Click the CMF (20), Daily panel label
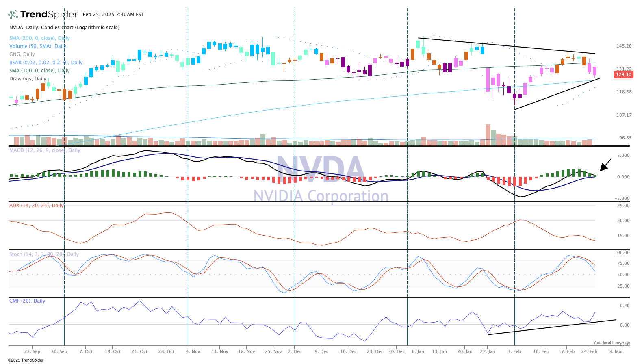This screenshot has height=364, width=642. (27, 301)
